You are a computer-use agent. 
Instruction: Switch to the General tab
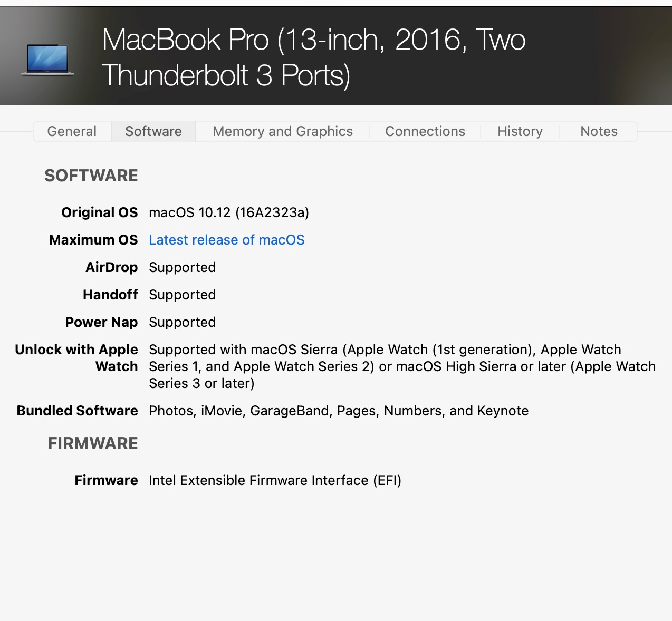click(72, 131)
